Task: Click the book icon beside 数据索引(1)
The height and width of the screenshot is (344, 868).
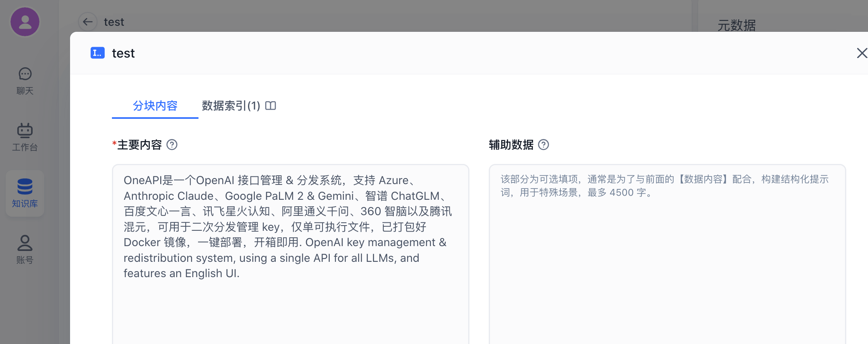Action: coord(271,106)
